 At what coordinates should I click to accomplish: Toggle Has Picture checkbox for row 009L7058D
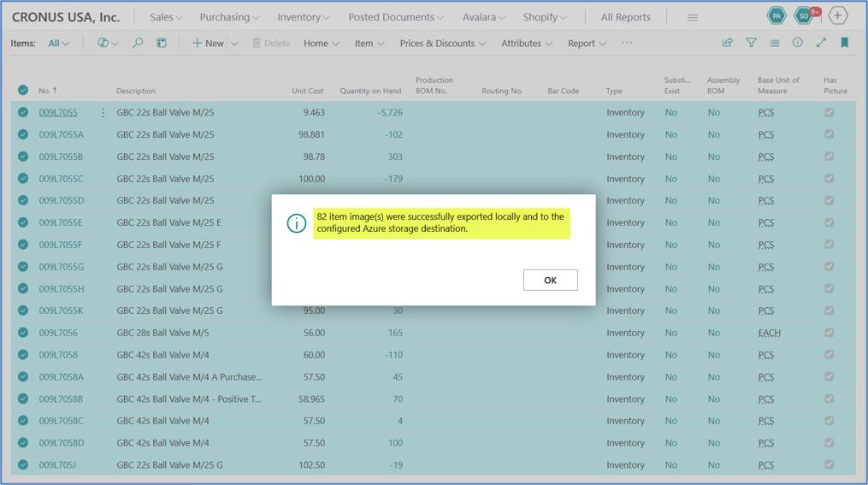point(829,442)
